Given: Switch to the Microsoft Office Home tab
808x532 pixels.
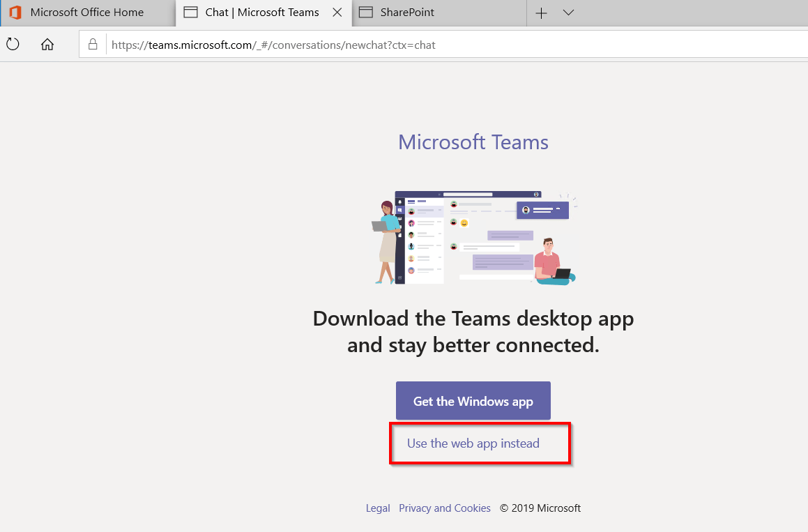Looking at the screenshot, I should (x=86, y=13).
